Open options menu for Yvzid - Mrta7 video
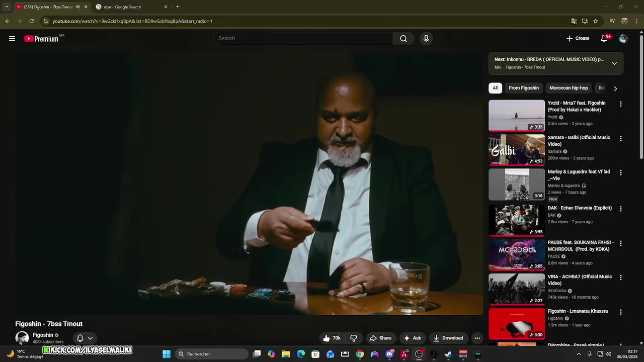The image size is (644, 362). 620,104
